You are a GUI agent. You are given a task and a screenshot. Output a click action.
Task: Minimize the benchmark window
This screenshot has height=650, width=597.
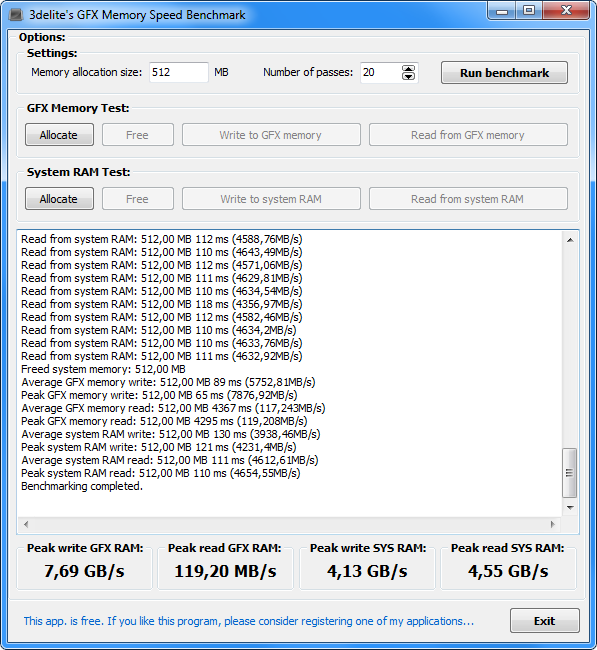pos(502,10)
